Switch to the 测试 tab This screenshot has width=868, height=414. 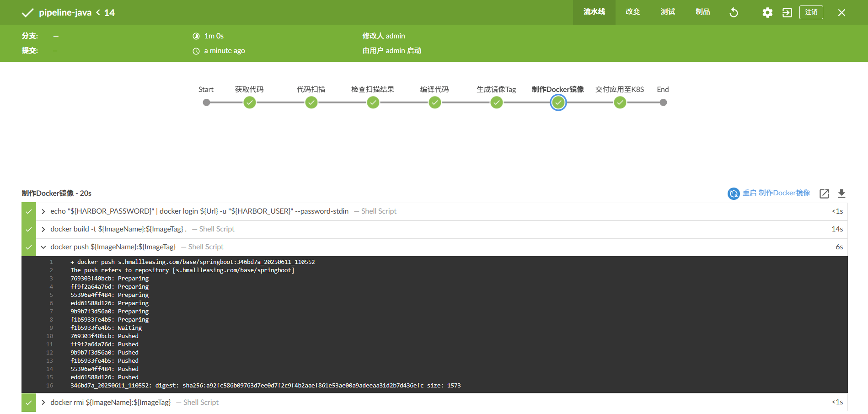[x=668, y=12]
